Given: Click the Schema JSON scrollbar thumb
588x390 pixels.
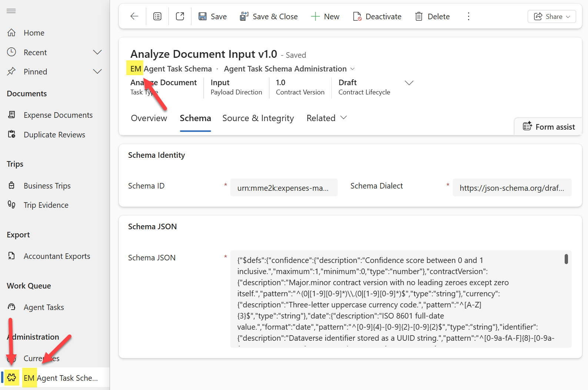Looking at the screenshot, I should [x=566, y=259].
